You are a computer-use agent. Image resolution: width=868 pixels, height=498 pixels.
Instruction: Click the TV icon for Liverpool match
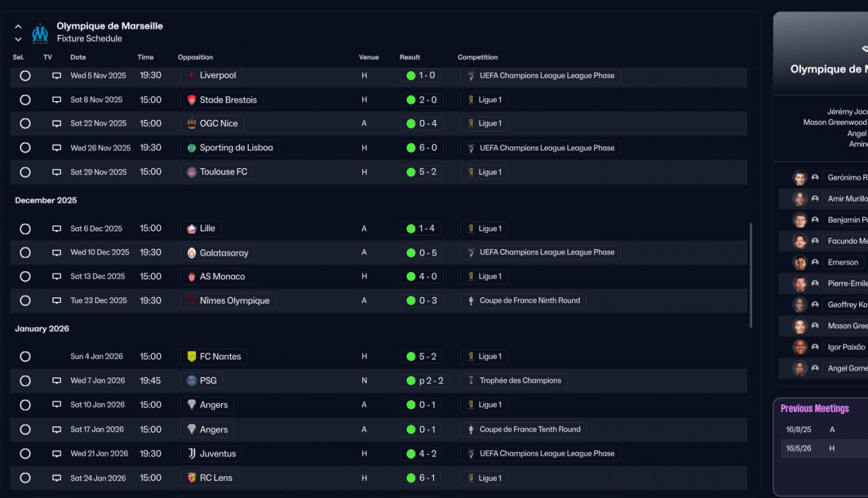coord(57,75)
